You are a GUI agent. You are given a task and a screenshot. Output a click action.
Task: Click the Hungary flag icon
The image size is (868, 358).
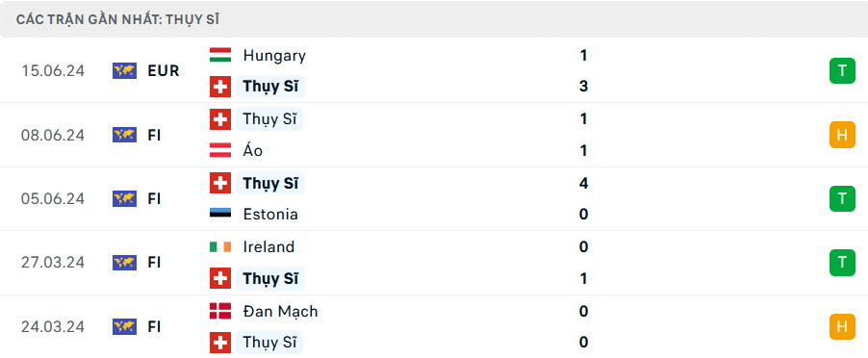click(x=220, y=55)
